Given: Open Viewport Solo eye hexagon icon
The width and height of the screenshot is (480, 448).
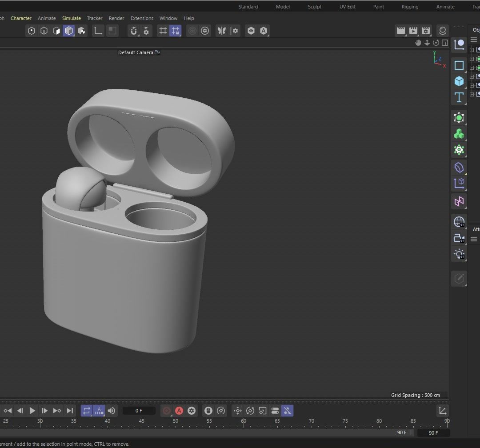Looking at the screenshot, I should (251, 31).
